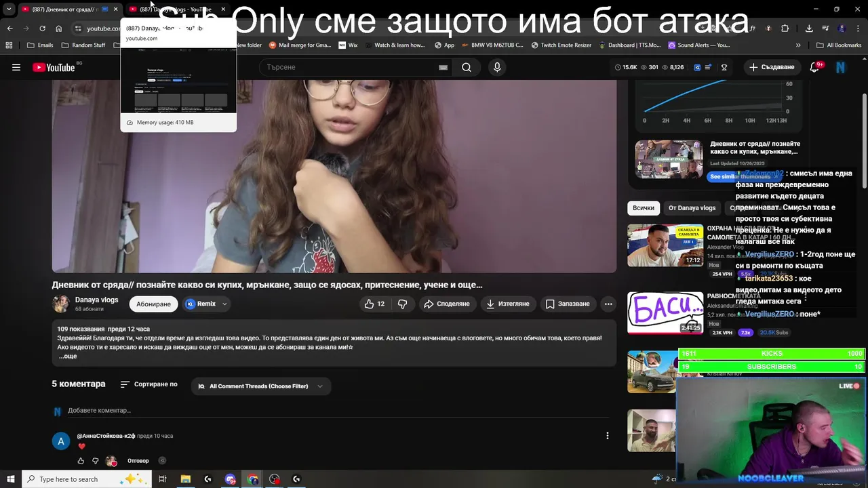This screenshot has width=868, height=488.
Task: Like the АннаСтойкова comment
Action: pos(81,461)
